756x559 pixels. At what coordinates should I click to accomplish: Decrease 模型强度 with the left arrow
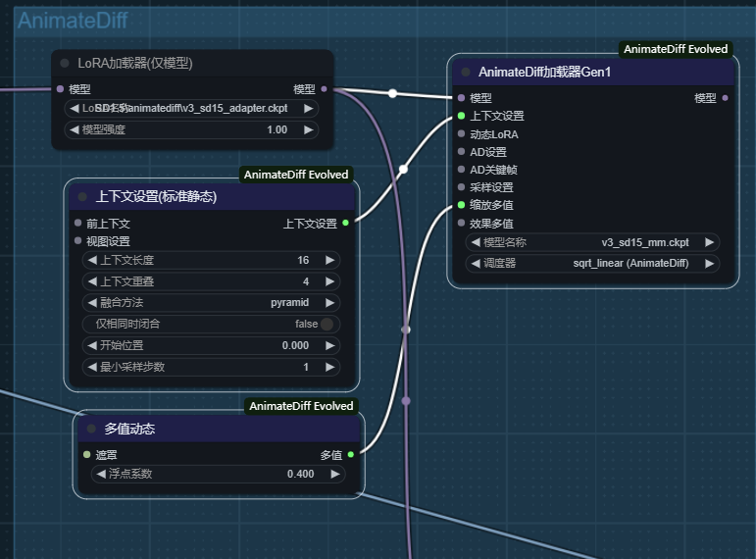(x=75, y=129)
